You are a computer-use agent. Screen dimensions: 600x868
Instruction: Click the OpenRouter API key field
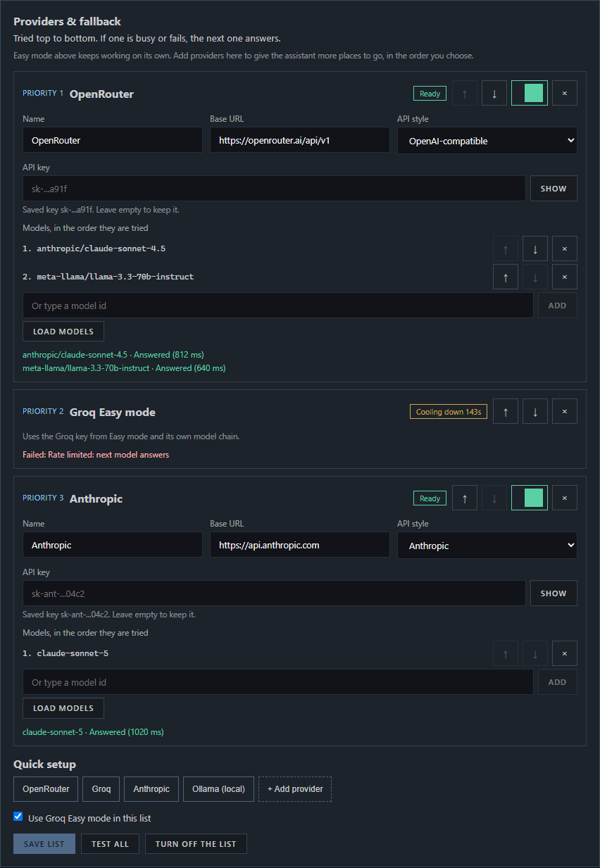274,189
